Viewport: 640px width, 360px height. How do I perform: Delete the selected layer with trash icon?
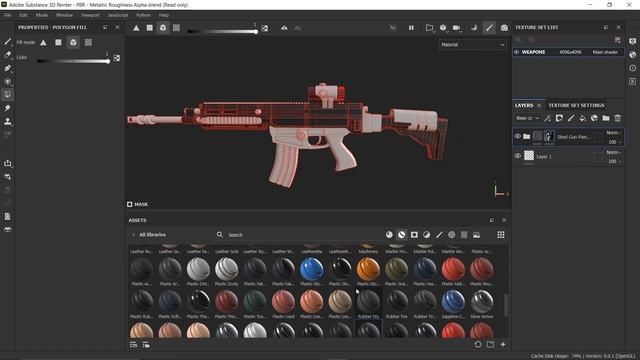coord(618,118)
